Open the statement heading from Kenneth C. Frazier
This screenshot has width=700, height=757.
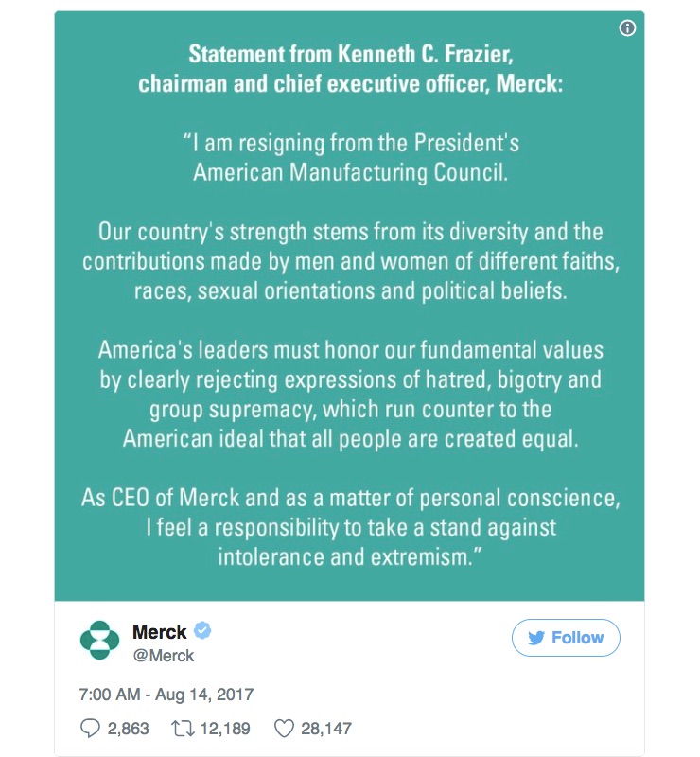[x=351, y=68]
